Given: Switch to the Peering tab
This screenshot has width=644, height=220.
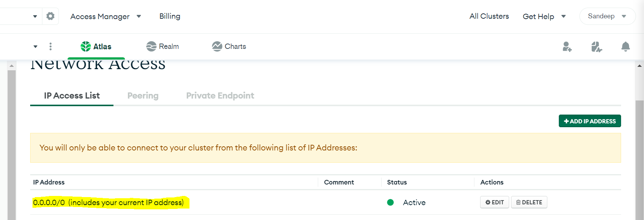Looking at the screenshot, I should tap(143, 95).
